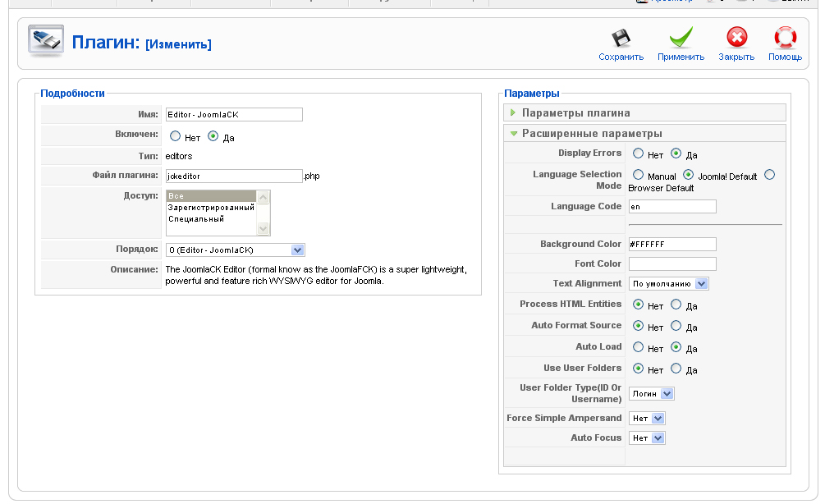Click the Файл плагина input field
The height and width of the screenshot is (504, 825).
click(234, 176)
